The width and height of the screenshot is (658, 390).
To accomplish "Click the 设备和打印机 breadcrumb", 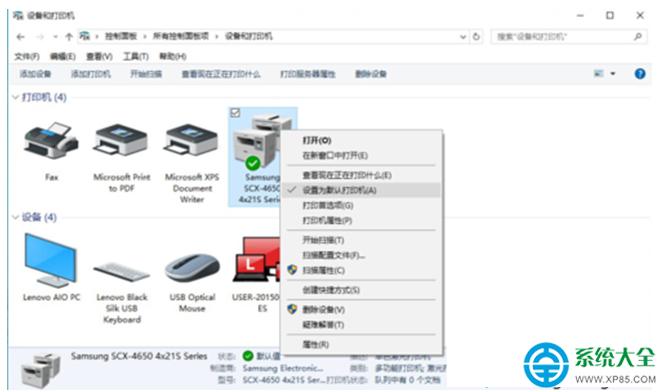I will click(248, 37).
